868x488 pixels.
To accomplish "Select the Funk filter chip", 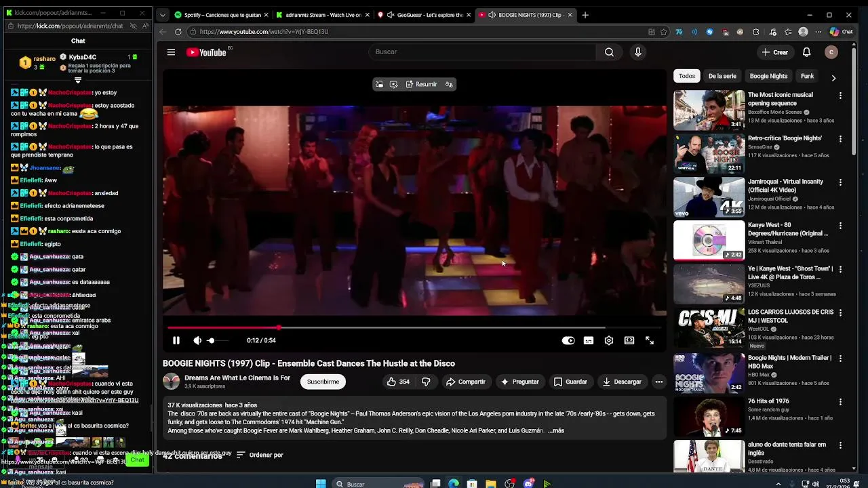I will pyautogui.click(x=807, y=77).
